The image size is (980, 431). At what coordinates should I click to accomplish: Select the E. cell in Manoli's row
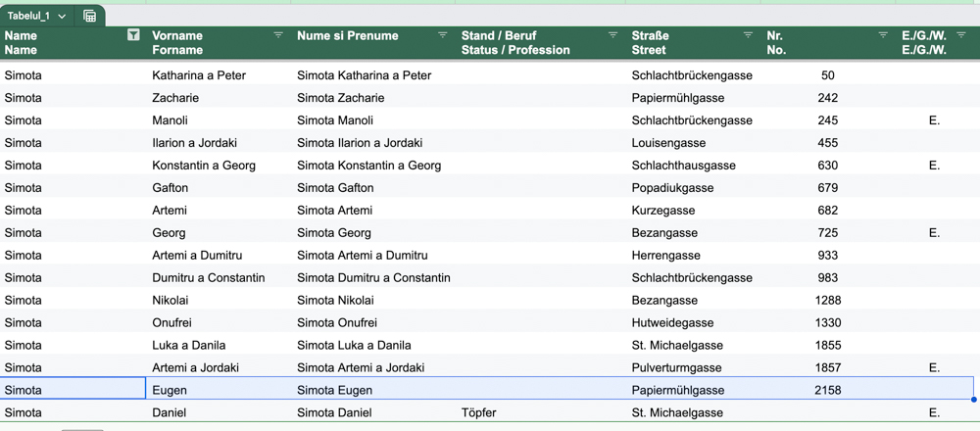click(934, 120)
